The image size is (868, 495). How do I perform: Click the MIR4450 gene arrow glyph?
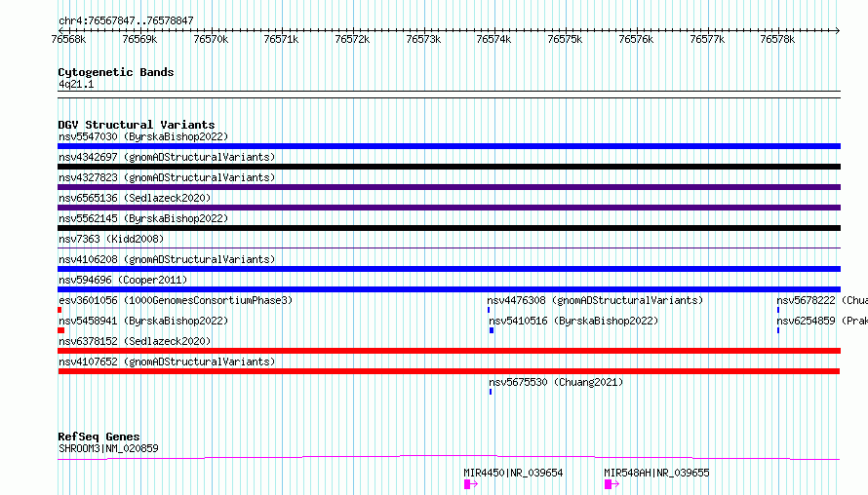471,484
